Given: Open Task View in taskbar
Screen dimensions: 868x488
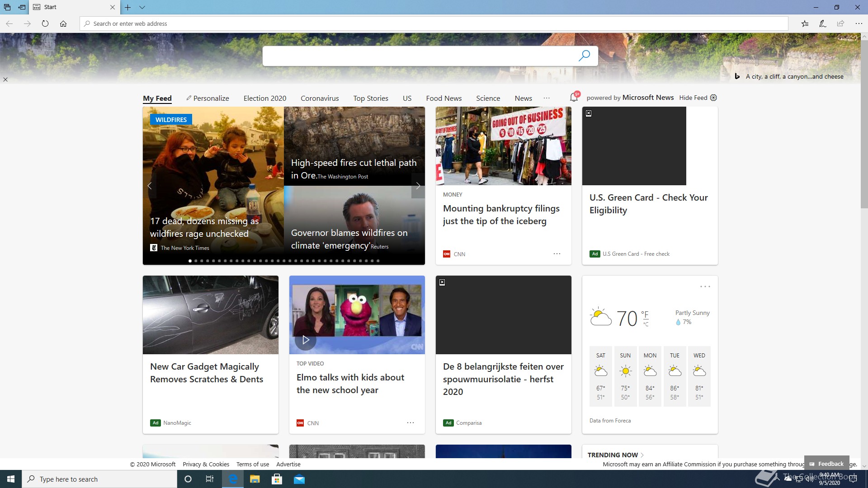Looking at the screenshot, I should pyautogui.click(x=210, y=479).
